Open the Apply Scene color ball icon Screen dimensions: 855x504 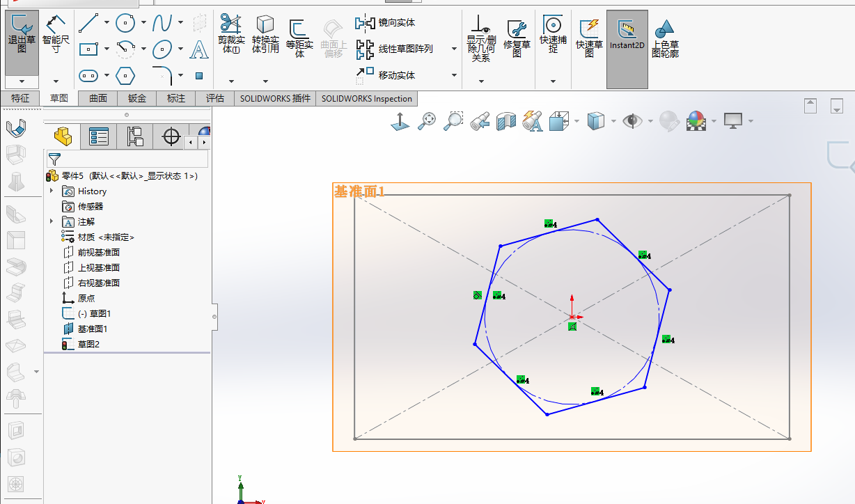click(x=696, y=121)
